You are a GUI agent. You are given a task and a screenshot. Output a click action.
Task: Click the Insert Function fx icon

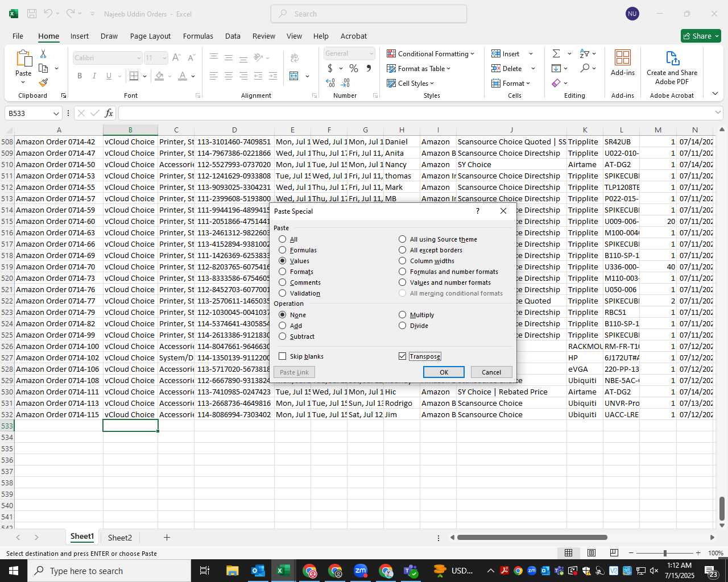click(x=109, y=113)
